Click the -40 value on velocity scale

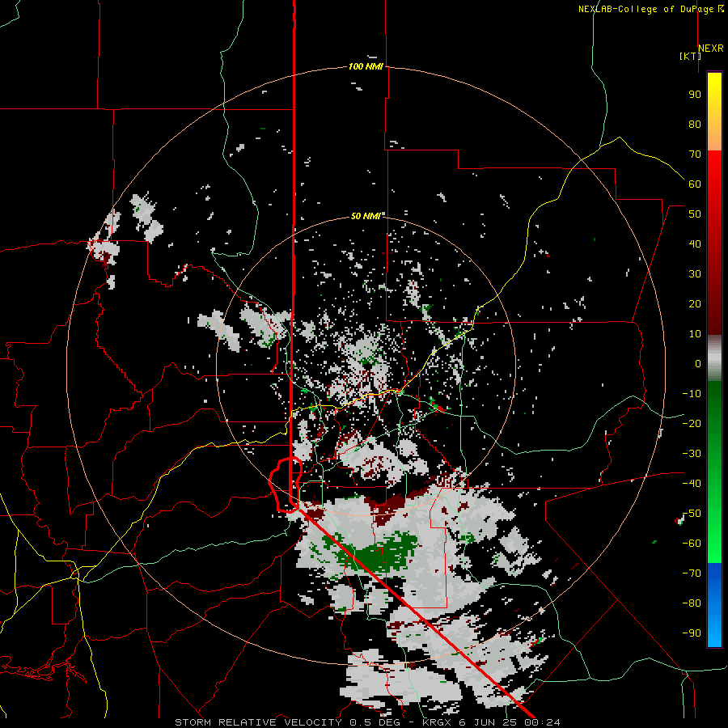coord(692,484)
